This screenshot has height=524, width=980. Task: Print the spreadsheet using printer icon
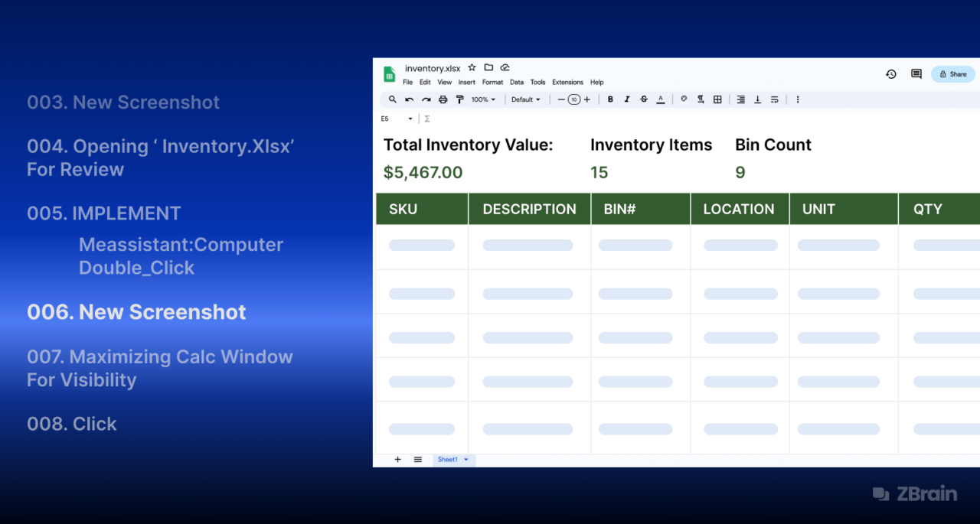pos(443,99)
